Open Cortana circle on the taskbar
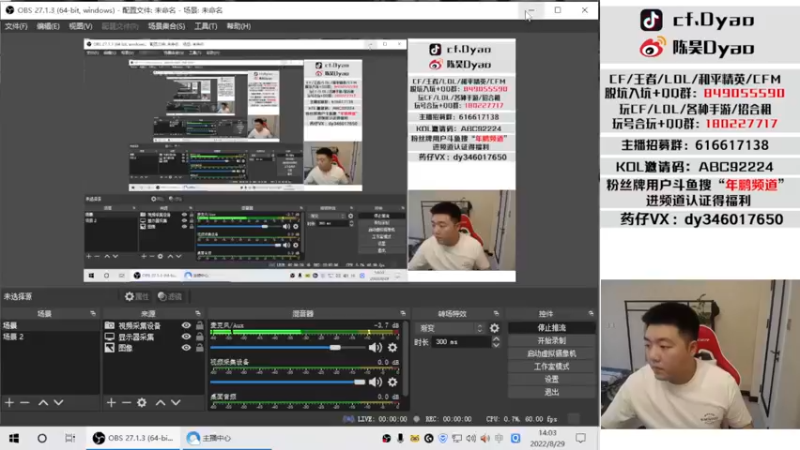 [42, 438]
